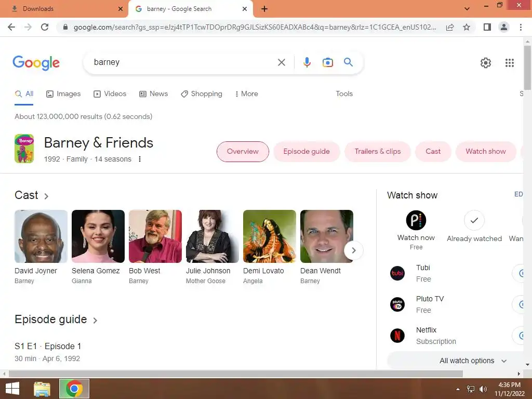532x399 pixels.
Task: Select the Watch show chip
Action: click(x=486, y=152)
